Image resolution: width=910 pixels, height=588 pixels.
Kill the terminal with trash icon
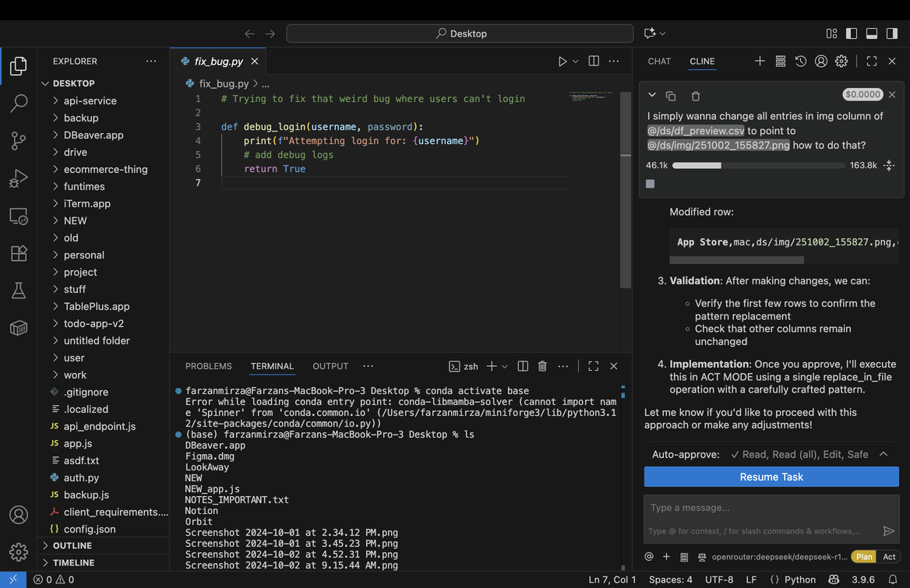click(x=543, y=366)
